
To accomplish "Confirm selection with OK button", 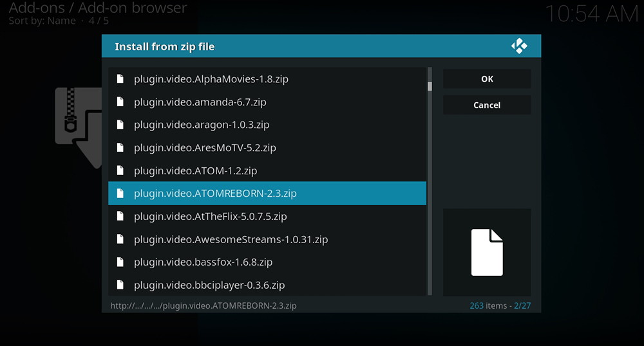I will (487, 78).
